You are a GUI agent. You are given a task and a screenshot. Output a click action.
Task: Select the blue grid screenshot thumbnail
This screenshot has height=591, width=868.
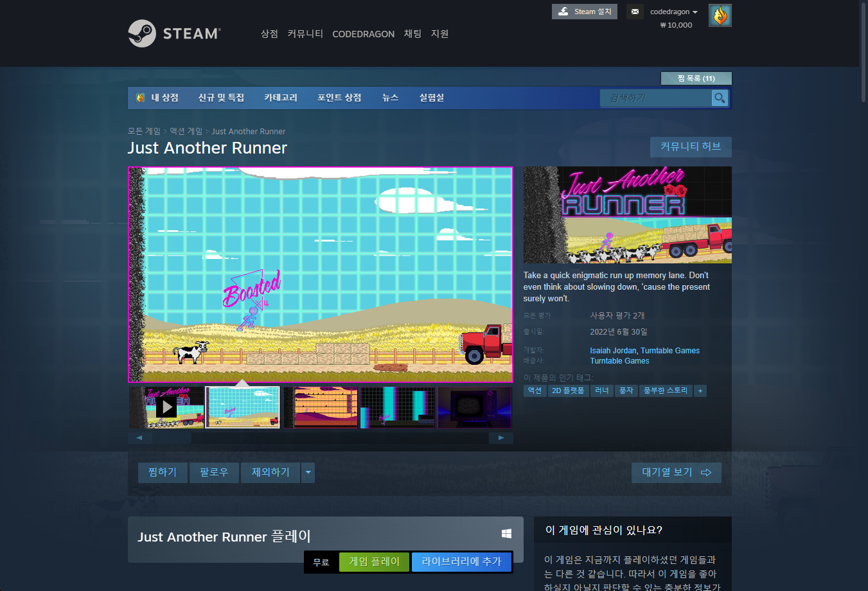coord(242,407)
